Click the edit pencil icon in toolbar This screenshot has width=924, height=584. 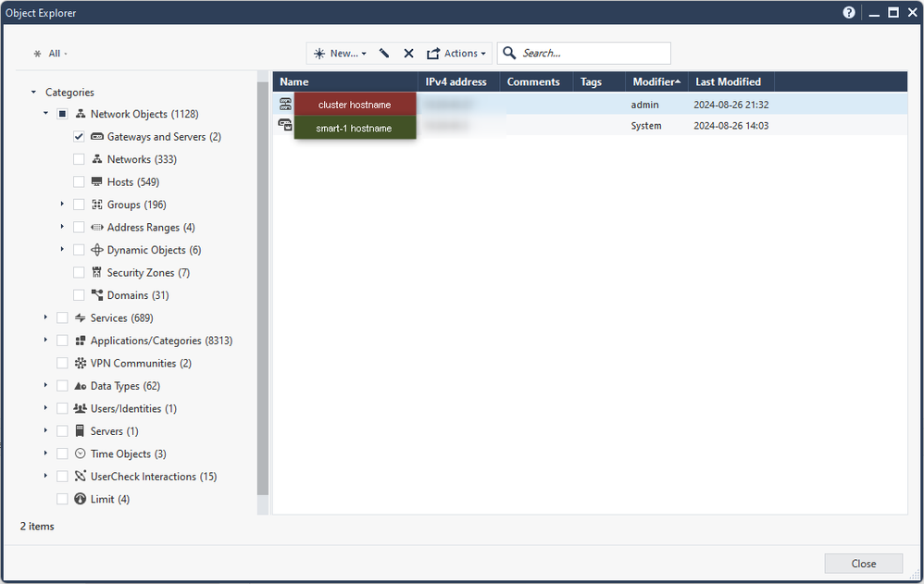384,53
